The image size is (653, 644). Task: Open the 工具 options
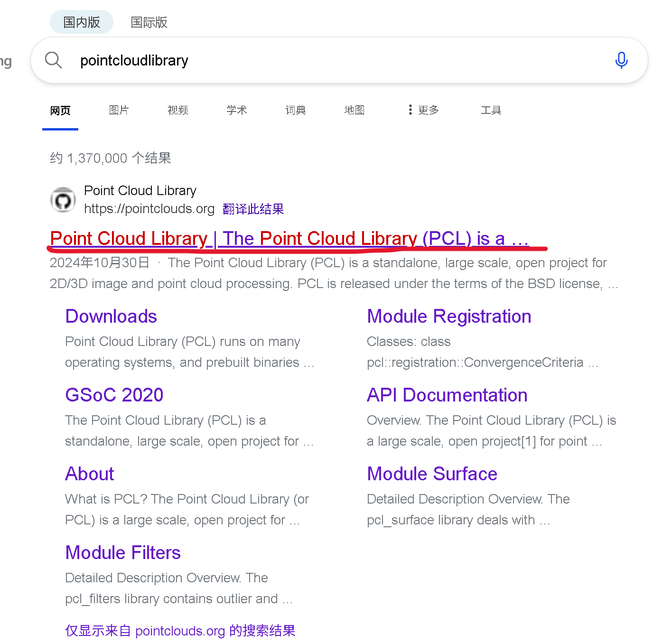[x=491, y=110]
